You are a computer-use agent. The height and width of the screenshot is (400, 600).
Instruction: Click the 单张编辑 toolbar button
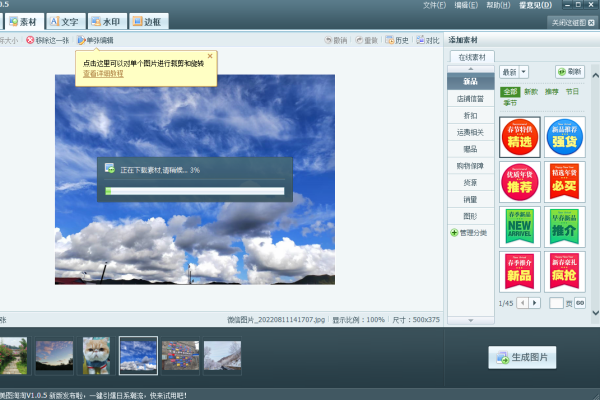(95, 40)
